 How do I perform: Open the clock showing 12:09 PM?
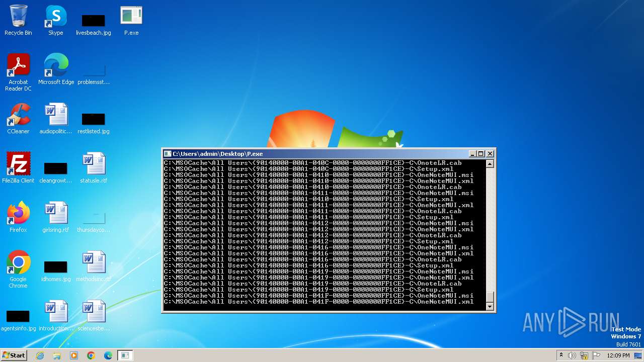pyautogui.click(x=618, y=355)
